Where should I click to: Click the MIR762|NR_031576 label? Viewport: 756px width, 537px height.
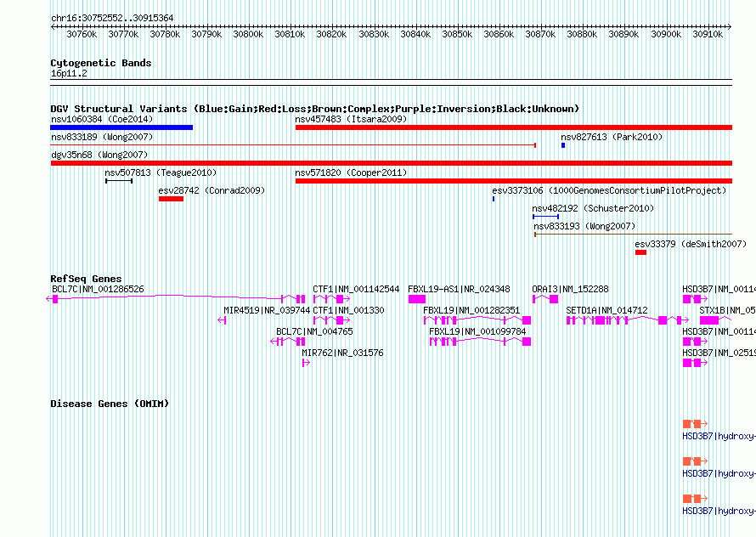click(343, 353)
